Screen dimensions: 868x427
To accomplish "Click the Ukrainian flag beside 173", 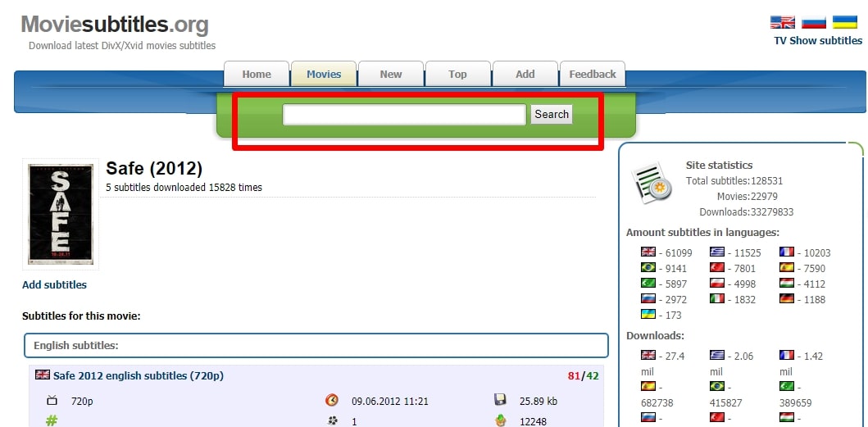I will [648, 314].
